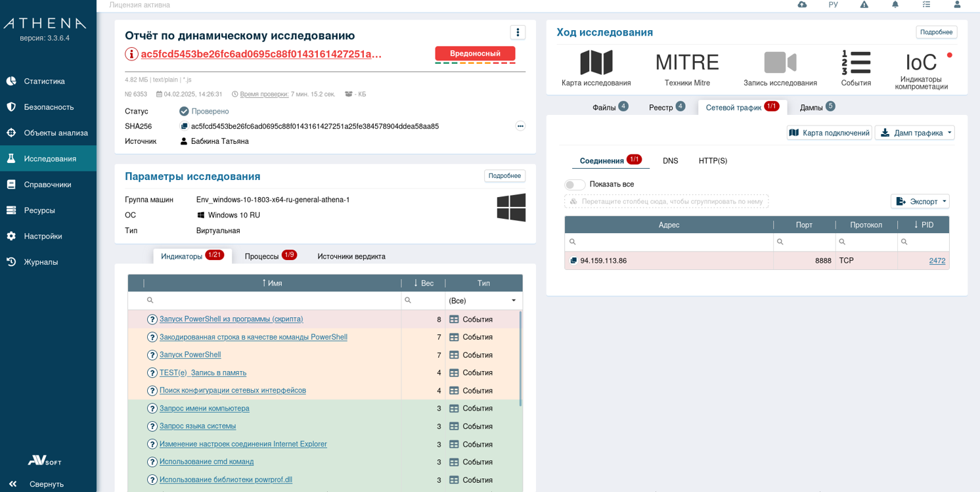This screenshot has height=492, width=980.
Task: Open the События numbered list icon
Action: (856, 64)
